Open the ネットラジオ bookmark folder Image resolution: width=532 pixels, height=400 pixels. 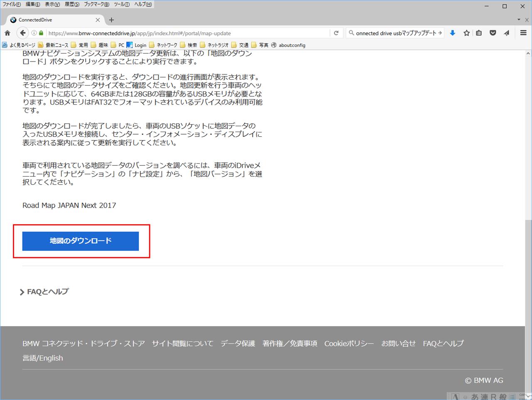[214, 45]
